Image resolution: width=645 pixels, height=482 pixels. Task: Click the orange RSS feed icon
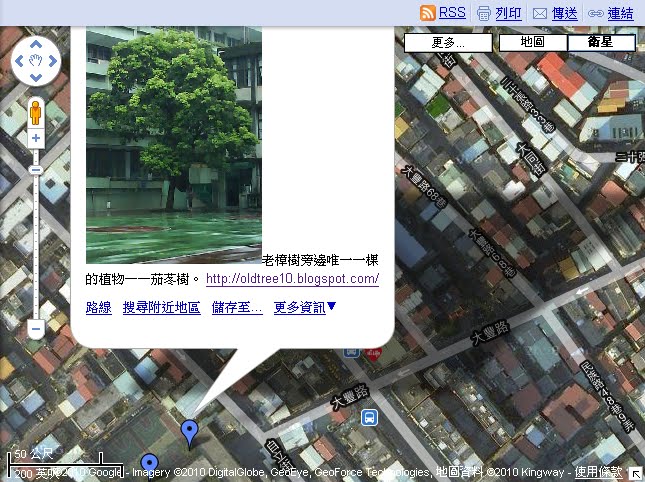pyautogui.click(x=428, y=13)
